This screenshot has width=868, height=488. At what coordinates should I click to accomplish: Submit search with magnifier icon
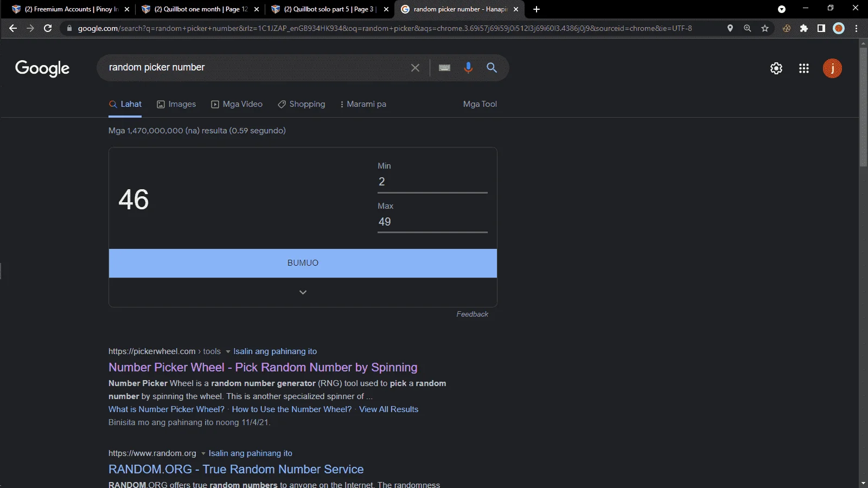492,68
